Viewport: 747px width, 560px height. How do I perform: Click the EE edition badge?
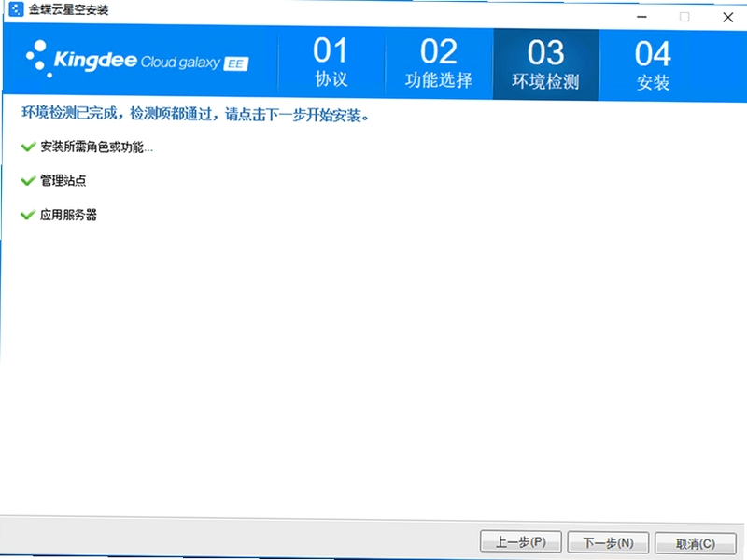pyautogui.click(x=236, y=64)
